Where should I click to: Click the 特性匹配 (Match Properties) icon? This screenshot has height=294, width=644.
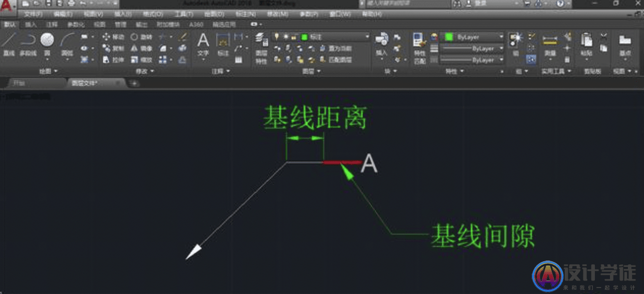click(x=419, y=48)
